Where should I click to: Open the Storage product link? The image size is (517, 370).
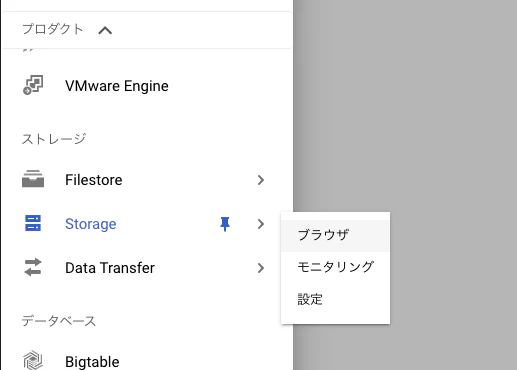(91, 224)
